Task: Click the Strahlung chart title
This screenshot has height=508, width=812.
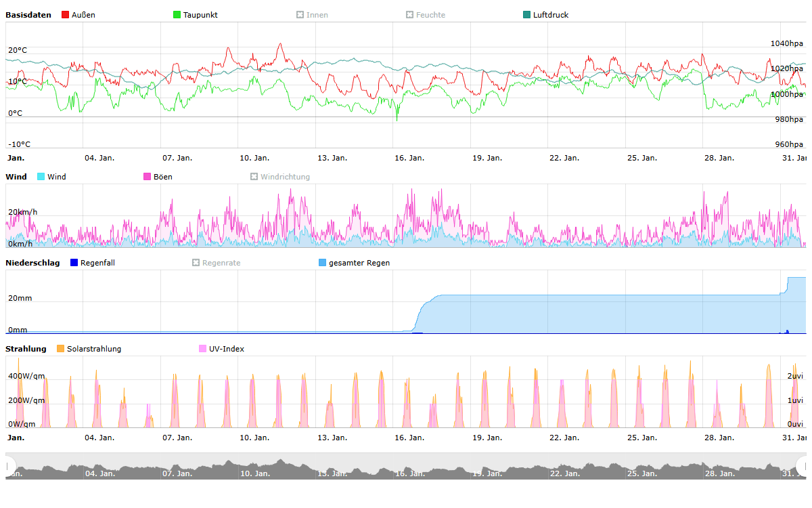Action: pyautogui.click(x=26, y=349)
